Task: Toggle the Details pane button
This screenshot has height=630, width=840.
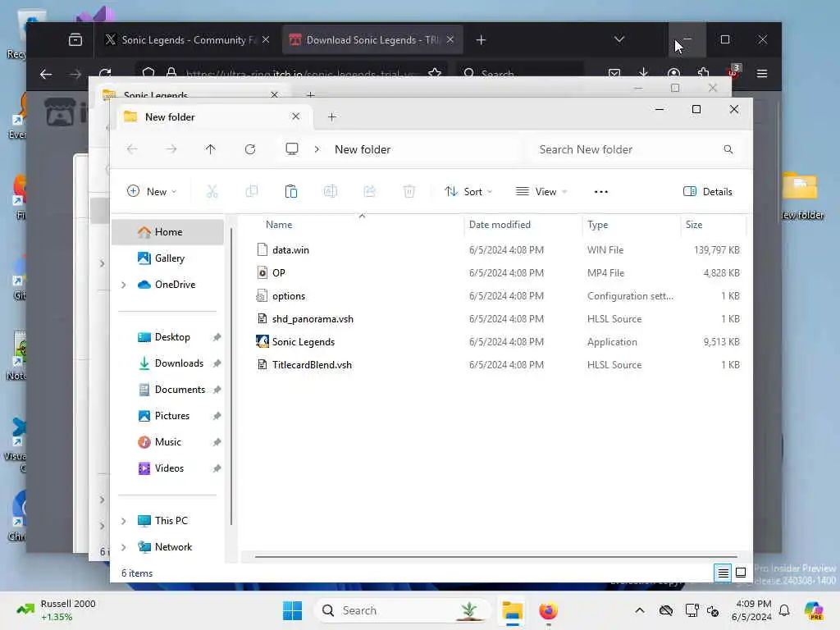Action: click(x=708, y=191)
